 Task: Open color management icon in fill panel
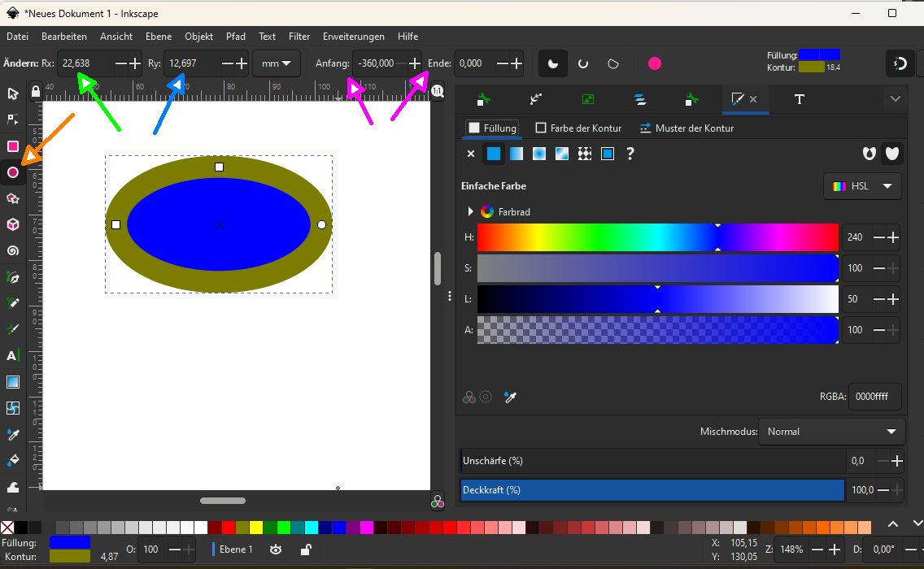[x=469, y=397]
